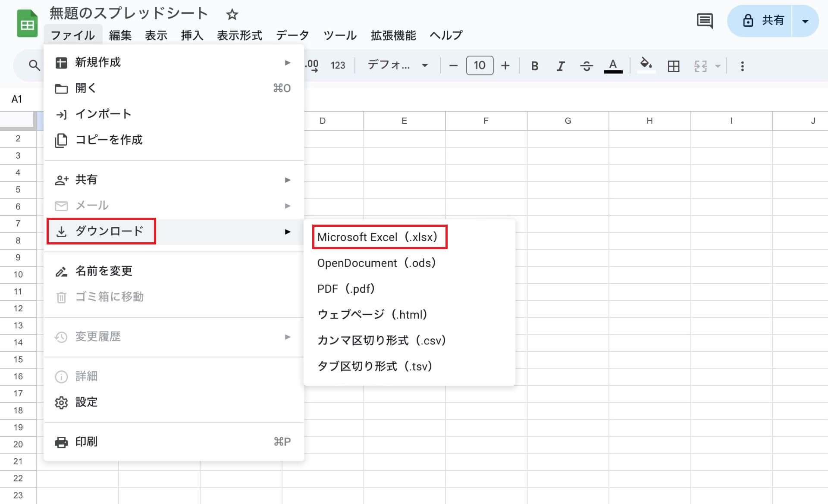Image resolution: width=828 pixels, height=504 pixels.
Task: Select row 5 header
Action: pyautogui.click(x=18, y=190)
